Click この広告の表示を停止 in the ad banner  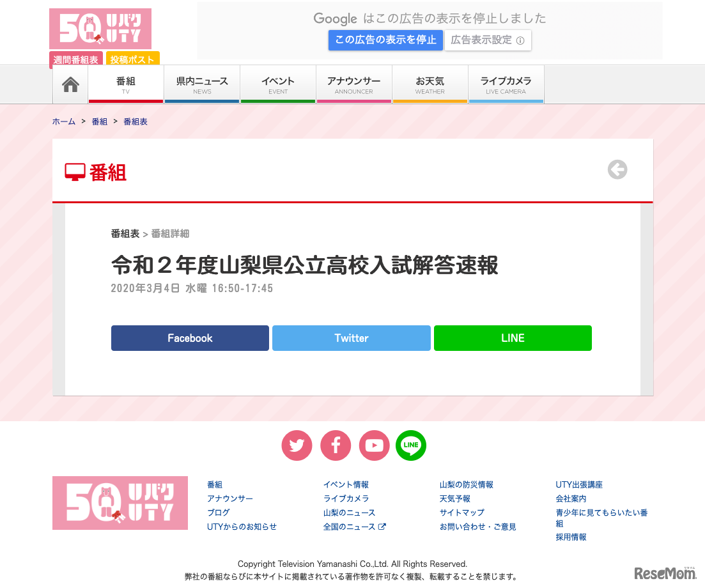click(385, 40)
